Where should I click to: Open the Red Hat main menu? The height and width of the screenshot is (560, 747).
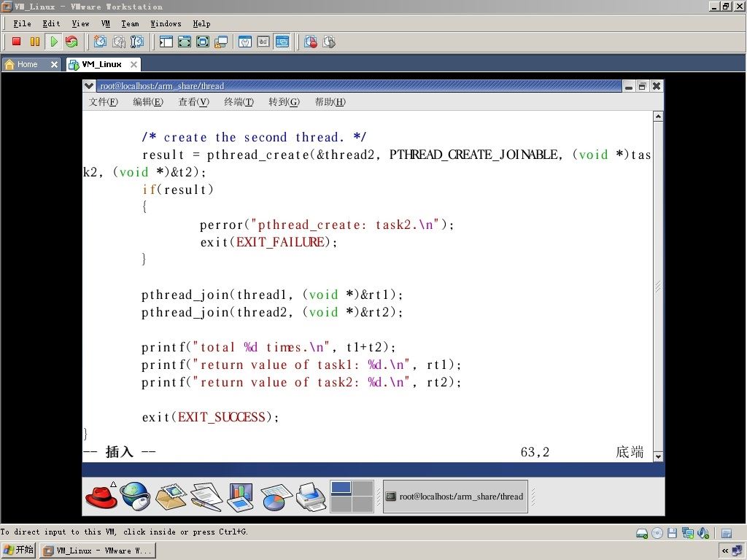point(101,496)
